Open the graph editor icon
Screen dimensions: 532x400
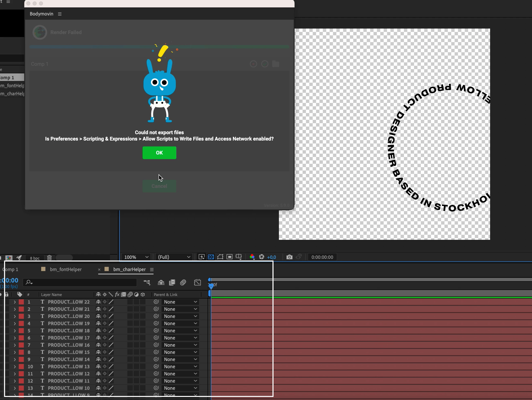197,282
